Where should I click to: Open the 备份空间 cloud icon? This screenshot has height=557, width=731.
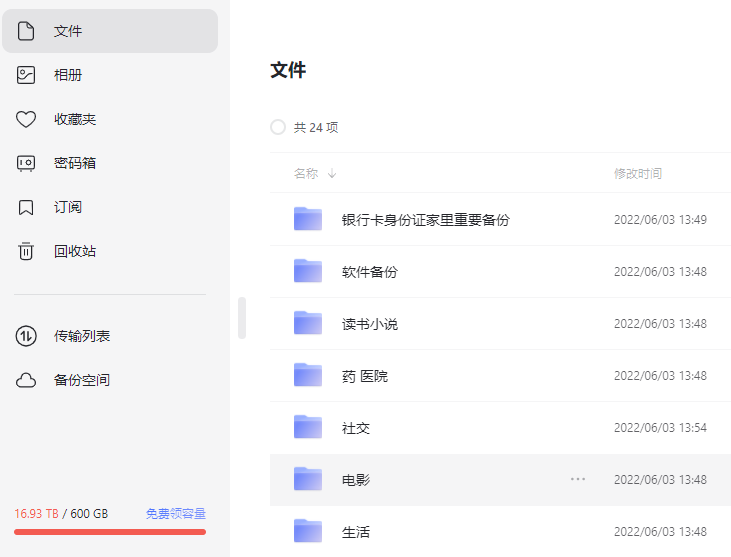(26, 380)
